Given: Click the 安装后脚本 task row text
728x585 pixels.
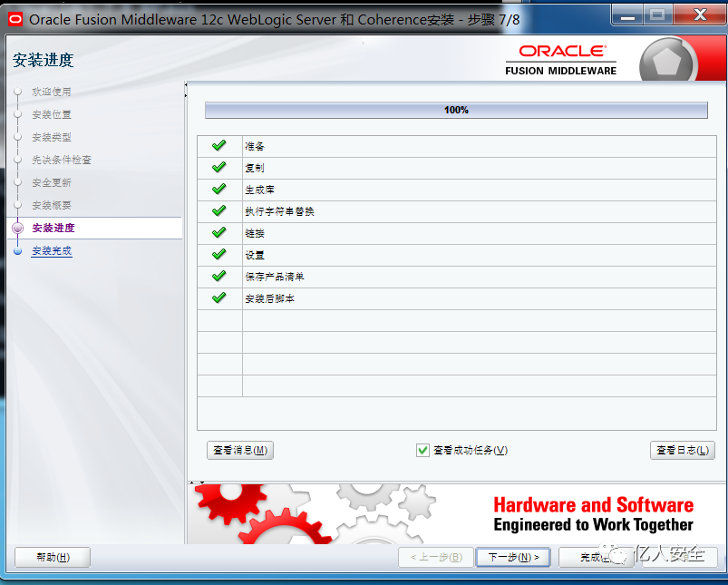Looking at the screenshot, I should point(270,298).
